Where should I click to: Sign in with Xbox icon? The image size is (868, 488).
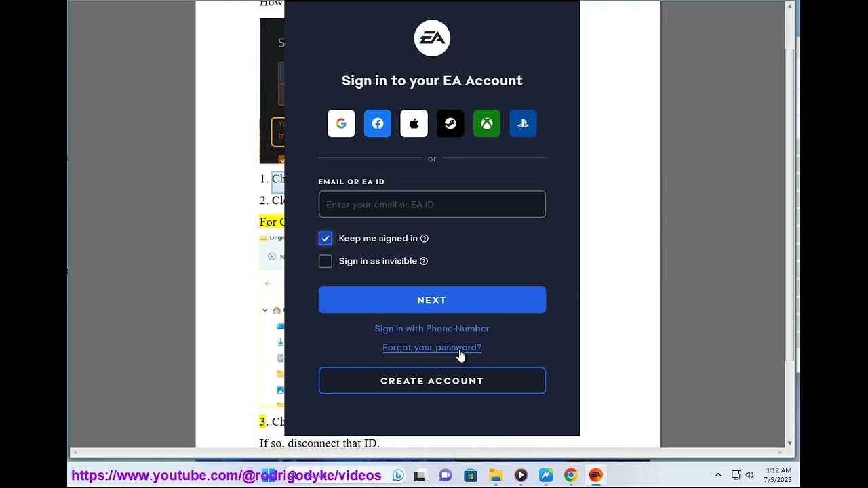point(487,123)
